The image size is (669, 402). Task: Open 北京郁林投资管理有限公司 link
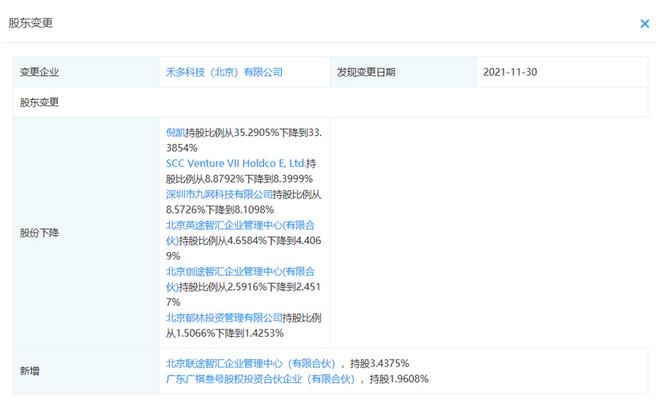click(x=224, y=318)
